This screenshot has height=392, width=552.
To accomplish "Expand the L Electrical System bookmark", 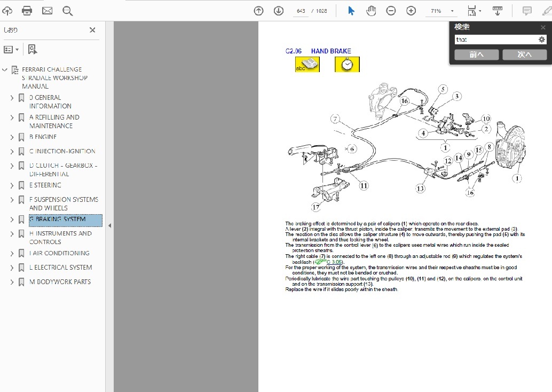I will (12, 268).
